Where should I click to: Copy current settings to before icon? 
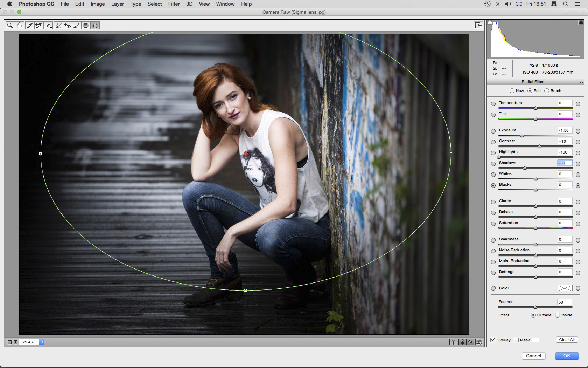471,342
